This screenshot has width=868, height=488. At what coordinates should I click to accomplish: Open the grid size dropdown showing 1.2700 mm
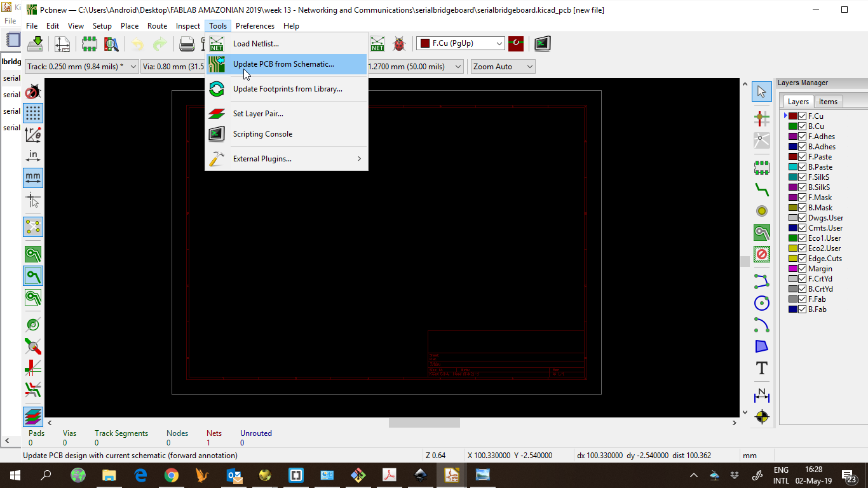click(x=416, y=67)
